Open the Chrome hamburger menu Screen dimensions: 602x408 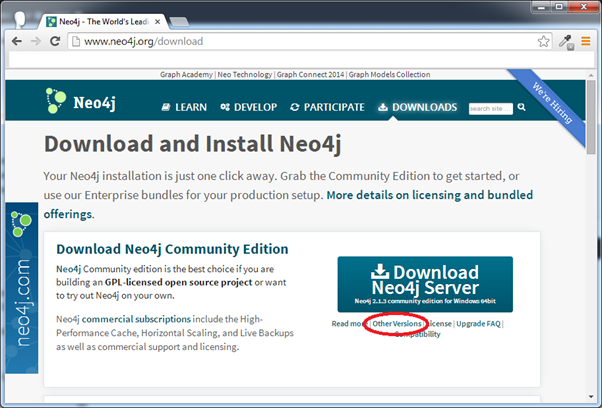pos(585,41)
